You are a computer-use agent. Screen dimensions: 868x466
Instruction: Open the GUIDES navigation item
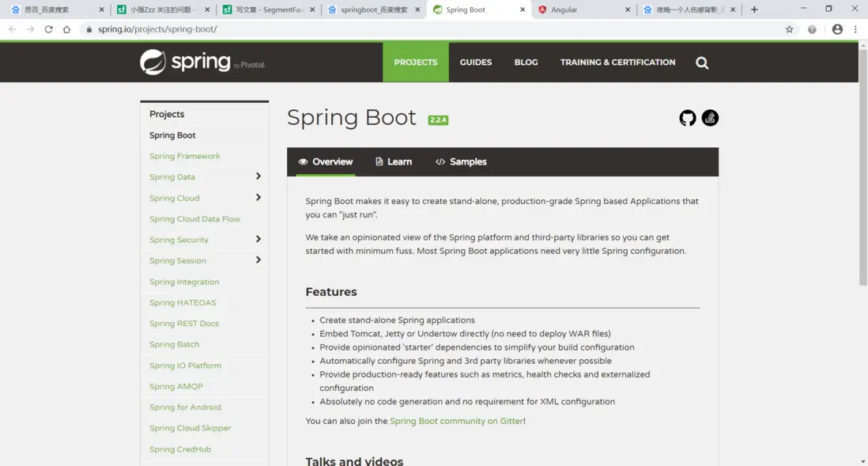(476, 62)
